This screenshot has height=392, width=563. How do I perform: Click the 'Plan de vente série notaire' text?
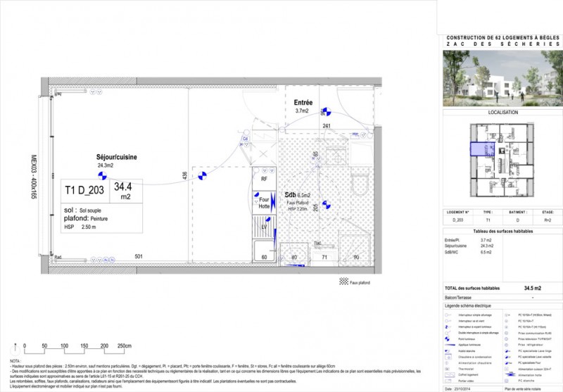(x=522, y=388)
